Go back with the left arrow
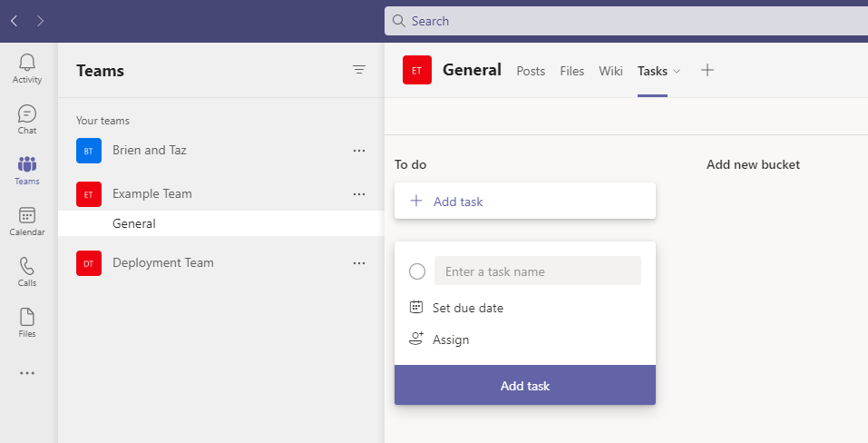This screenshot has width=868, height=443. (15, 21)
